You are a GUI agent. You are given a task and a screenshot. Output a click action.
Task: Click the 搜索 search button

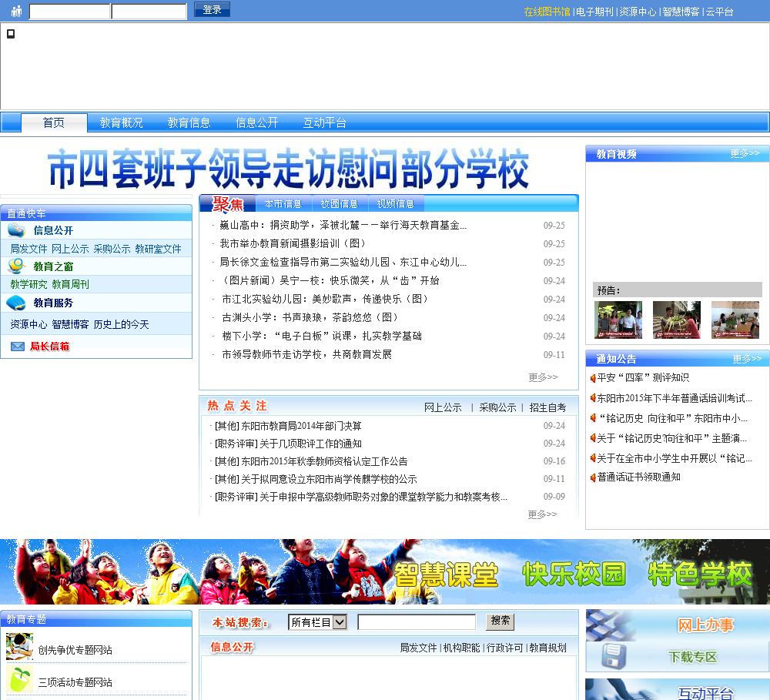500,621
